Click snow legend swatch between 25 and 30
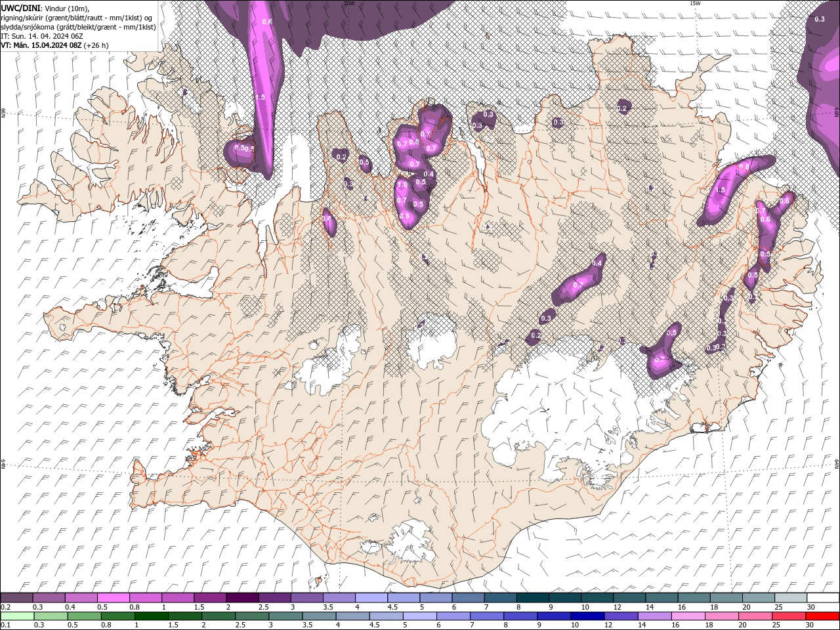Screen dimensions: 840x630 click(x=791, y=598)
